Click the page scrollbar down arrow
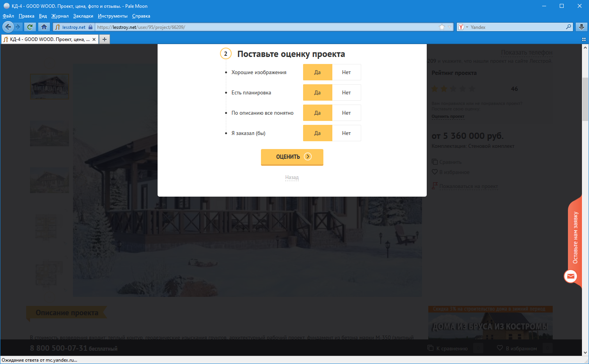Viewport: 589px width, 364px height. pyautogui.click(x=585, y=352)
